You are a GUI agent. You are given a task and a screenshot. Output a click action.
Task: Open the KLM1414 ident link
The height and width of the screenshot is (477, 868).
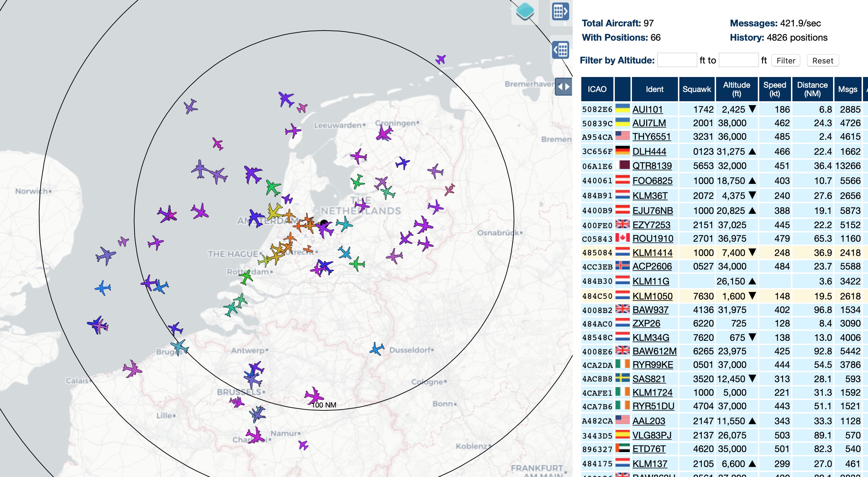coord(652,253)
